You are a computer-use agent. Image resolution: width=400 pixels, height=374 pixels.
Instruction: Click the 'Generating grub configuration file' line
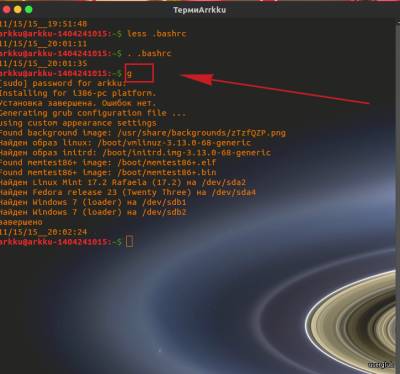93,113
